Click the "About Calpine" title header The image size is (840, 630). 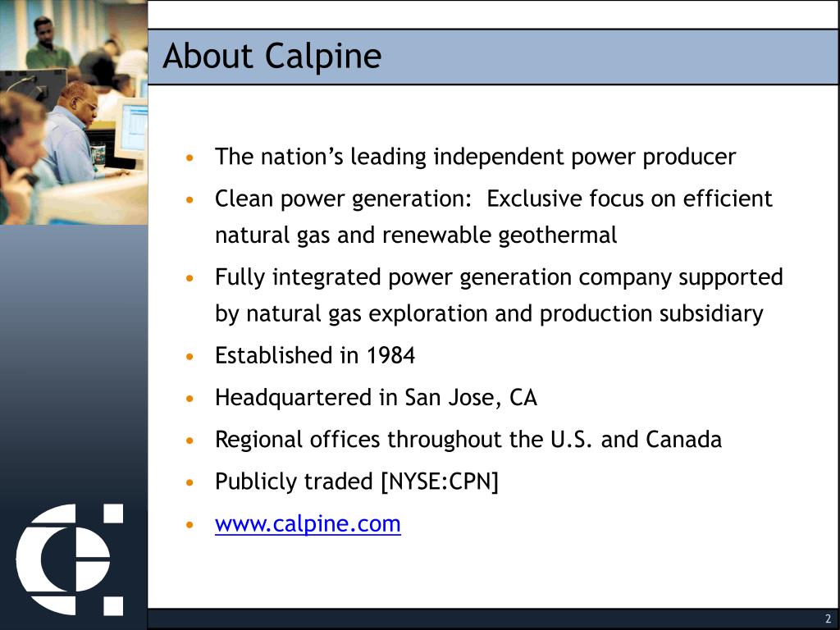point(272,57)
